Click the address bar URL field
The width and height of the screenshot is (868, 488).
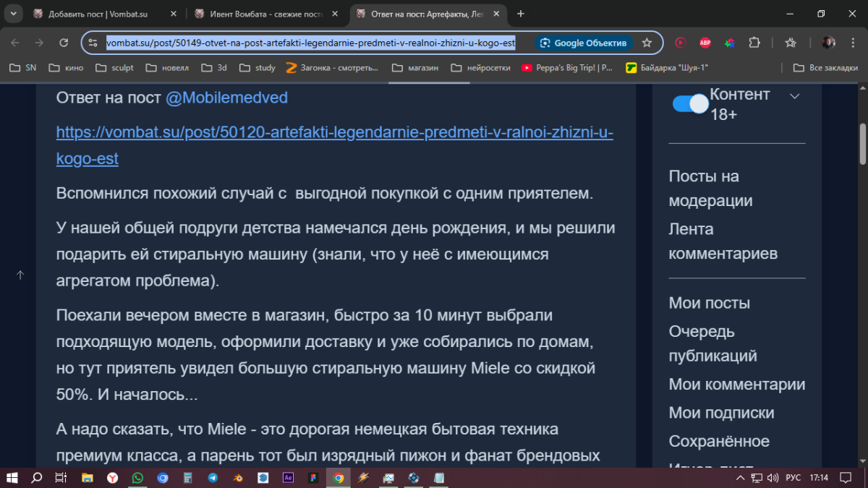pyautogui.click(x=311, y=43)
